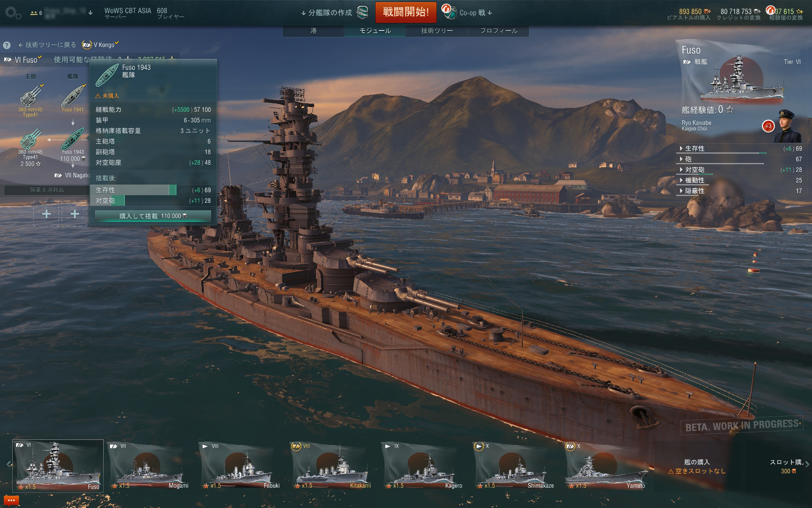Expand the 対空砲 stats row

[x=741, y=170]
